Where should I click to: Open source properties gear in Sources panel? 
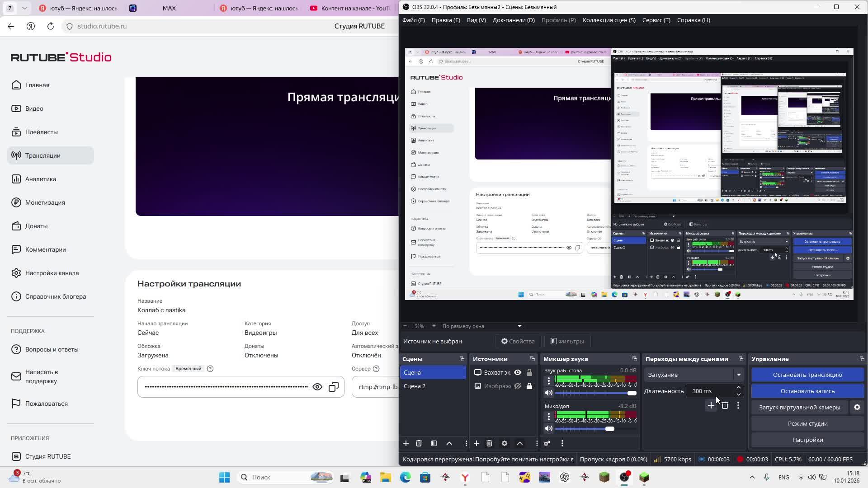point(505,443)
